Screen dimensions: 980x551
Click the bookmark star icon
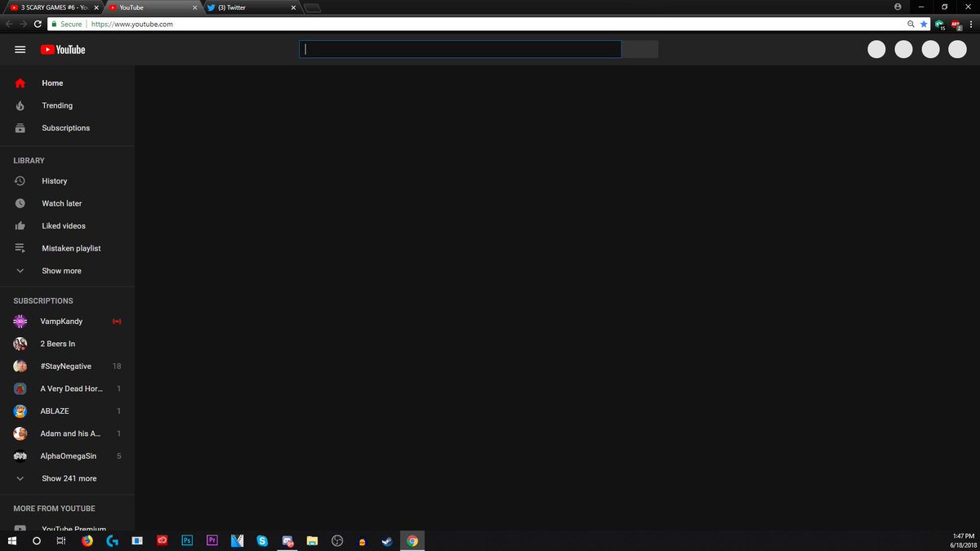[x=924, y=24]
